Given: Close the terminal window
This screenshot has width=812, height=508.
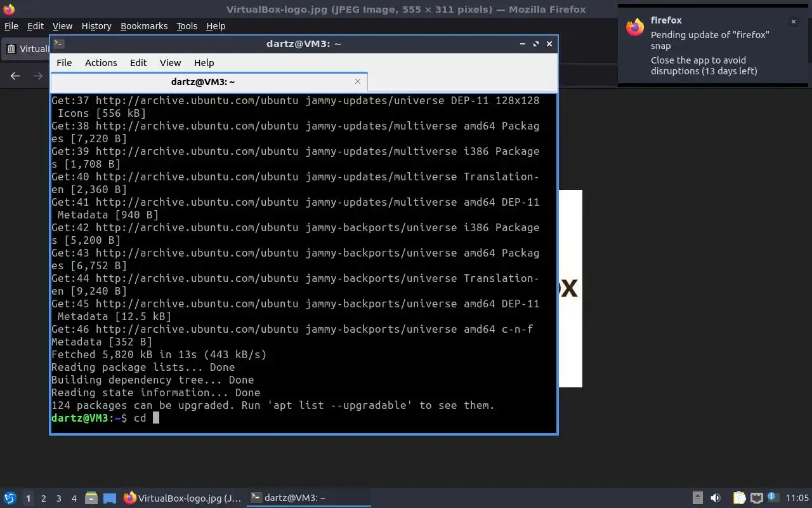Looking at the screenshot, I should (x=549, y=44).
